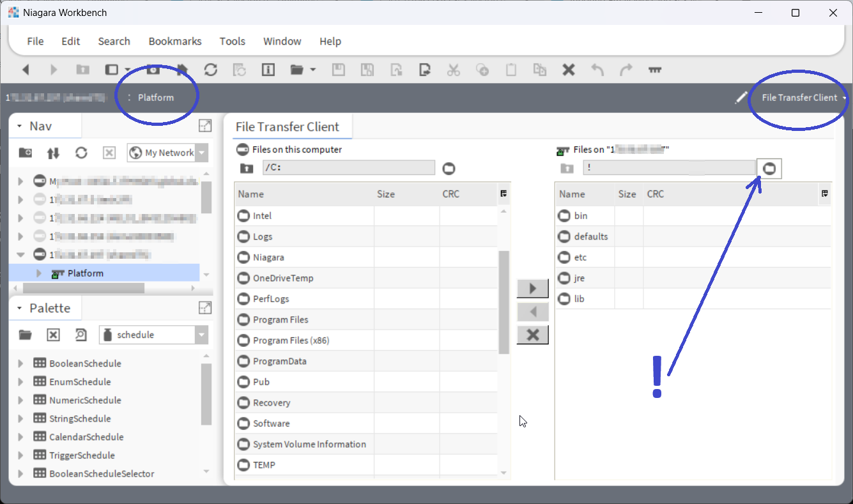
Task: Open the local file table column options icon
Action: (x=503, y=194)
